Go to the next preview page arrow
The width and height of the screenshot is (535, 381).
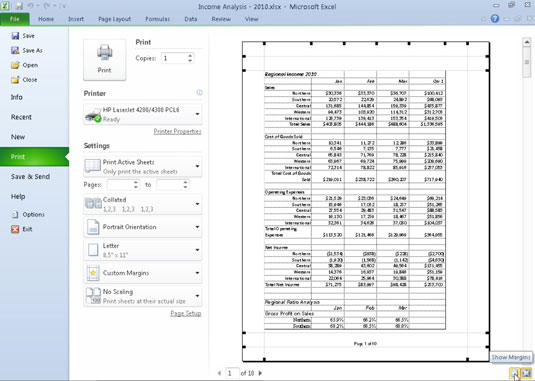[260, 373]
